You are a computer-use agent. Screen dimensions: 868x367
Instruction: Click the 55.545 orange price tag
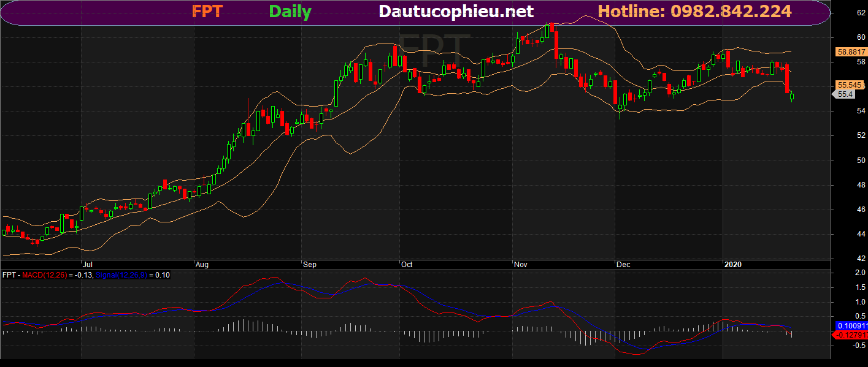(850, 85)
